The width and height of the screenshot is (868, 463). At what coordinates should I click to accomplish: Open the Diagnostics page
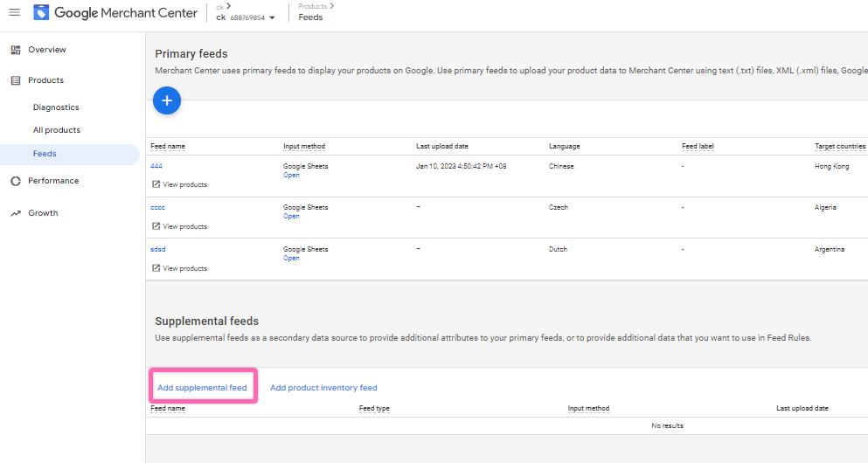[x=56, y=107]
